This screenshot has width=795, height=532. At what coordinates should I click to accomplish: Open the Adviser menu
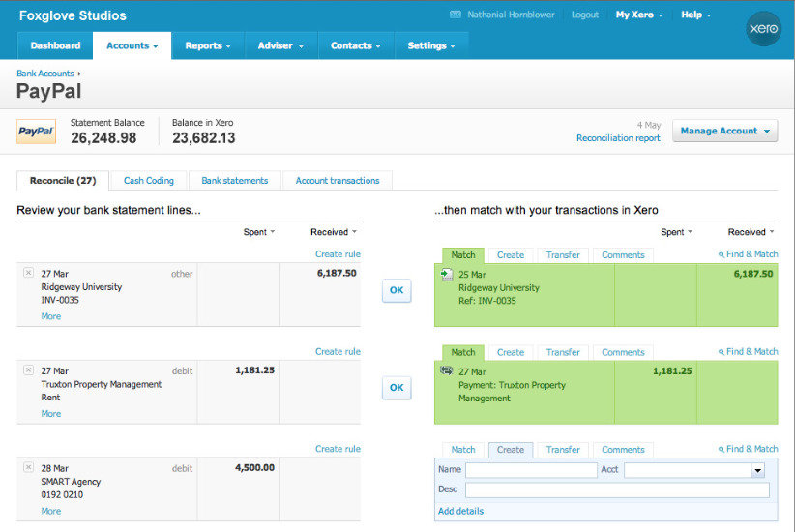(280, 45)
